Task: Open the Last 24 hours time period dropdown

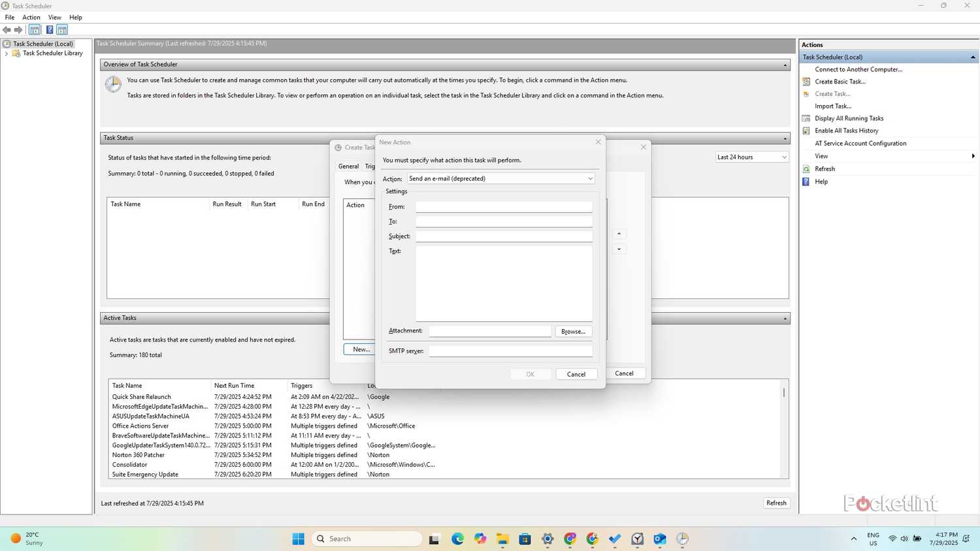Action: 750,157
